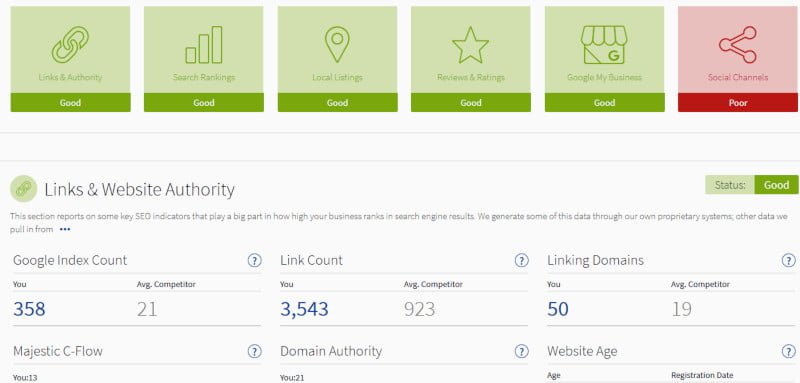
Task: Open help for Linking Domains
Action: (789, 261)
